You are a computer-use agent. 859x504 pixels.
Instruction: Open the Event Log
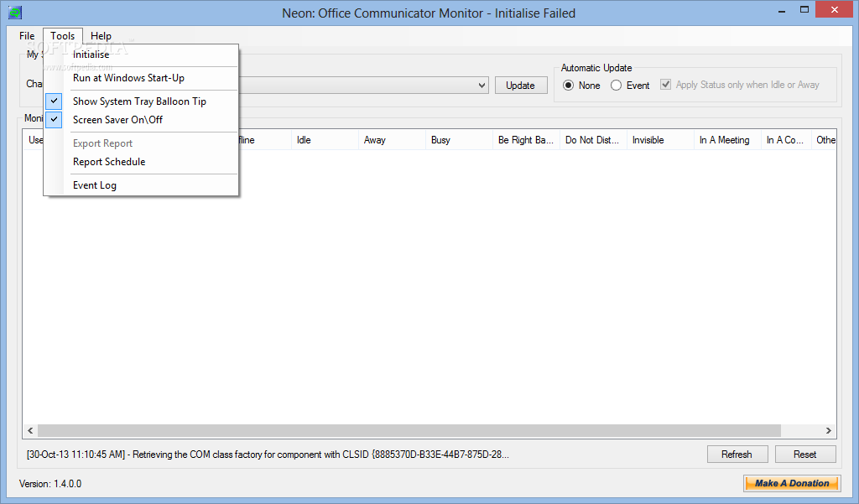coord(141,185)
